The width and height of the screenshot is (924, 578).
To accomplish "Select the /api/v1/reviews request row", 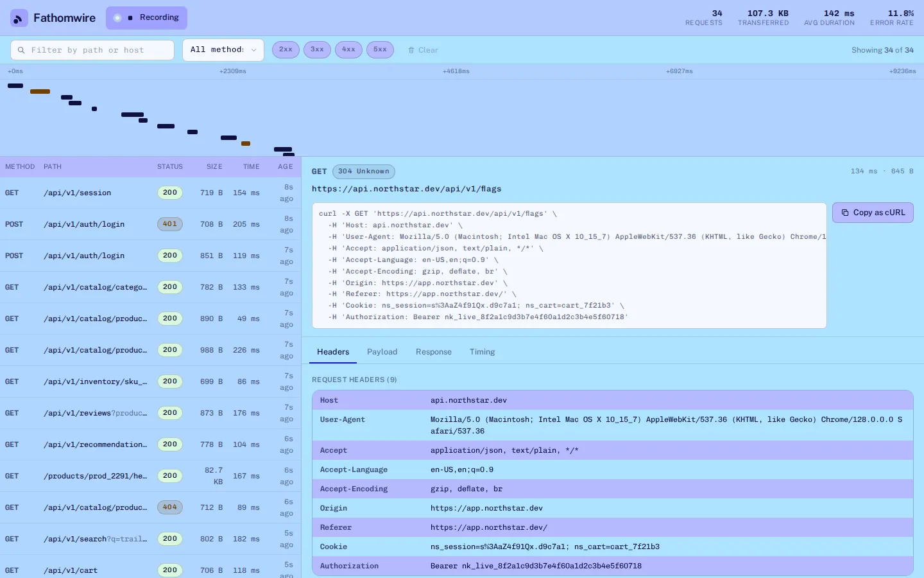I will 150,413.
